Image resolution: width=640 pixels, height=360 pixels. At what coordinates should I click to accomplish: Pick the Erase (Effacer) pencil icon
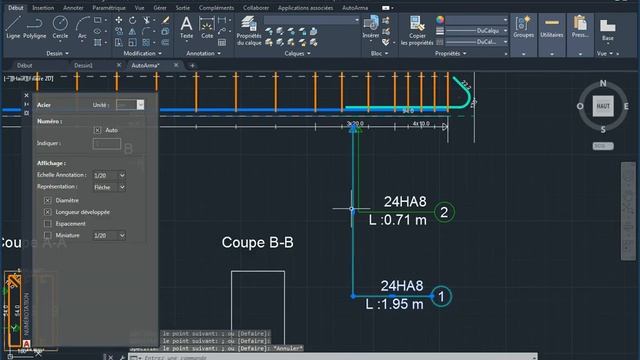pos(165,20)
